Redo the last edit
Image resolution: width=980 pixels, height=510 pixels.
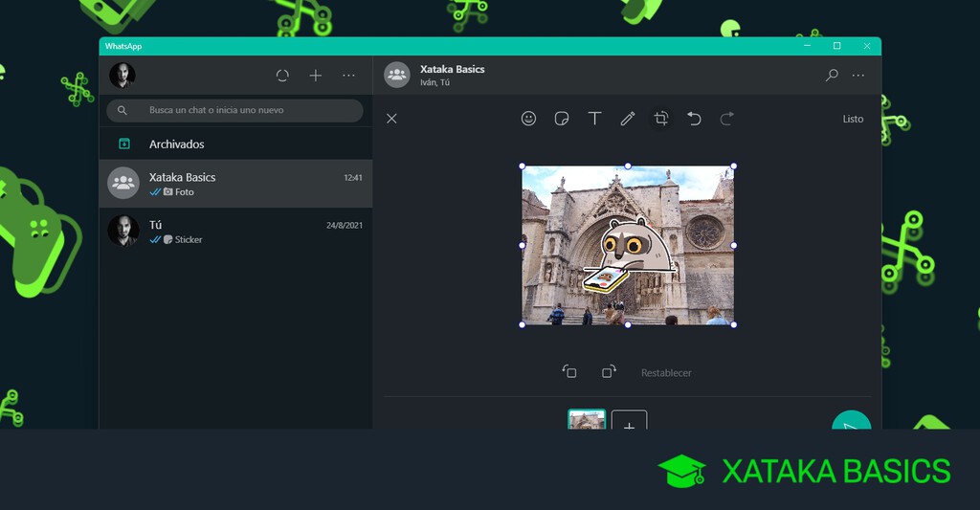[x=727, y=119]
